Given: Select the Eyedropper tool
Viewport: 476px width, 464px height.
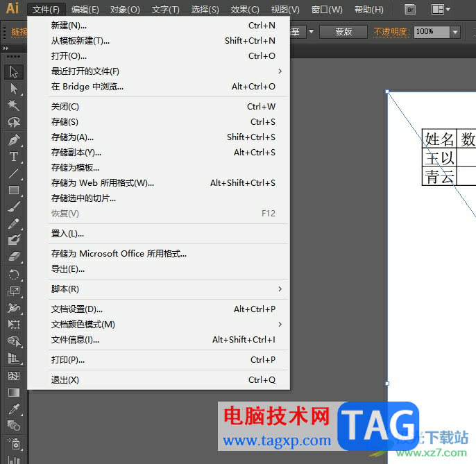Looking at the screenshot, I should click(14, 409).
